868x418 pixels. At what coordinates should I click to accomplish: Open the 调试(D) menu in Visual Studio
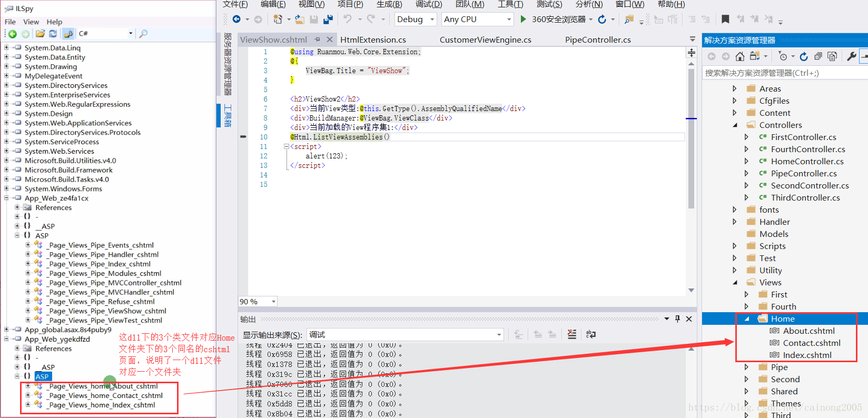429,5
